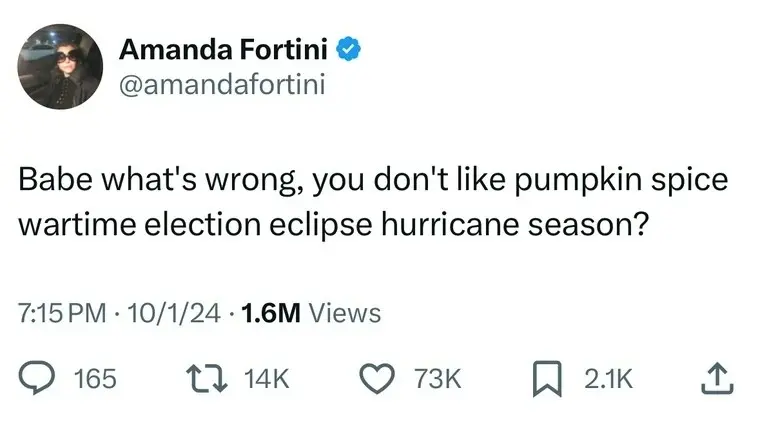Open the Amanda Fortini display name
Image resolution: width=760 pixels, height=431 pixels.
(224, 48)
